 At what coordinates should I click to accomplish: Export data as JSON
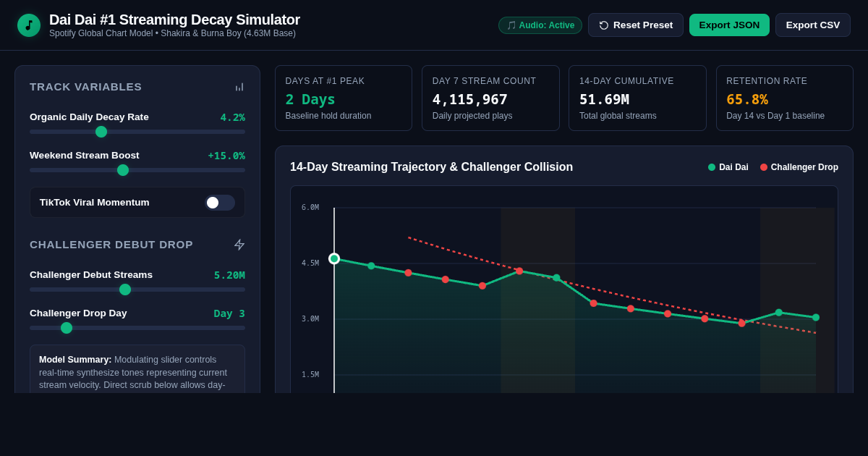tap(729, 25)
